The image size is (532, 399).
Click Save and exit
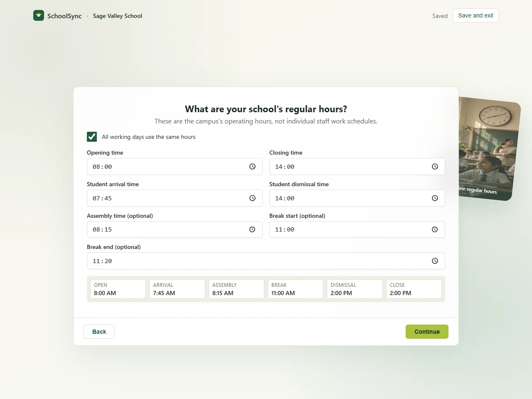(x=475, y=15)
